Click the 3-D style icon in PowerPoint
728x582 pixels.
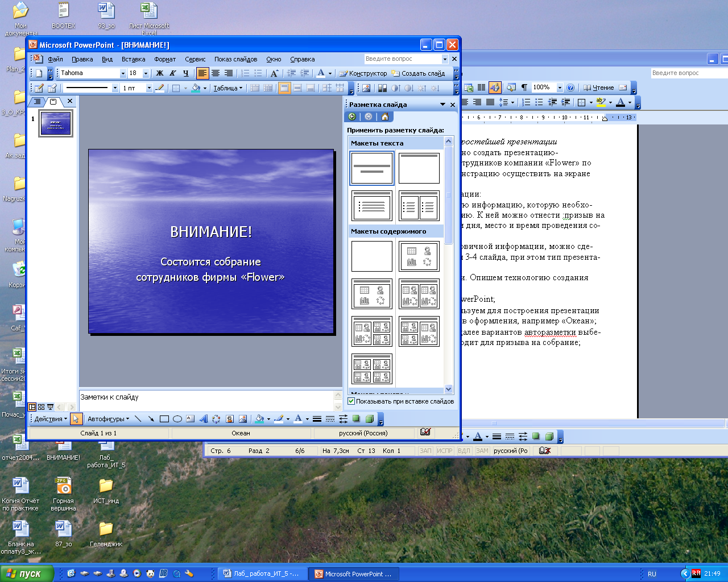pyautogui.click(x=369, y=419)
